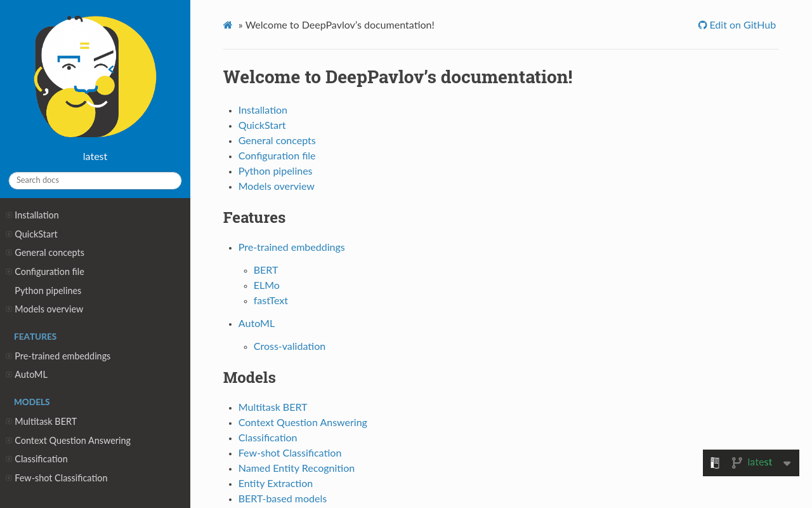Expand Few-shot Classification sidebar item
The height and width of the screenshot is (508, 812).
pos(9,478)
